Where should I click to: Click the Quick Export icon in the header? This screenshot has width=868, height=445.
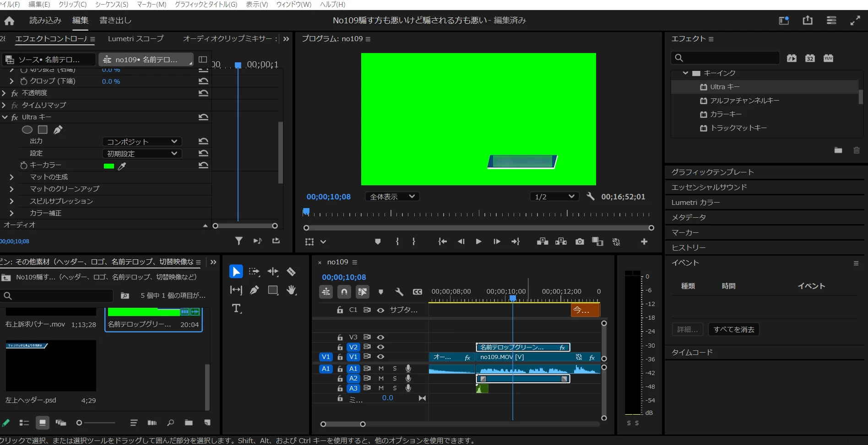[x=808, y=21]
